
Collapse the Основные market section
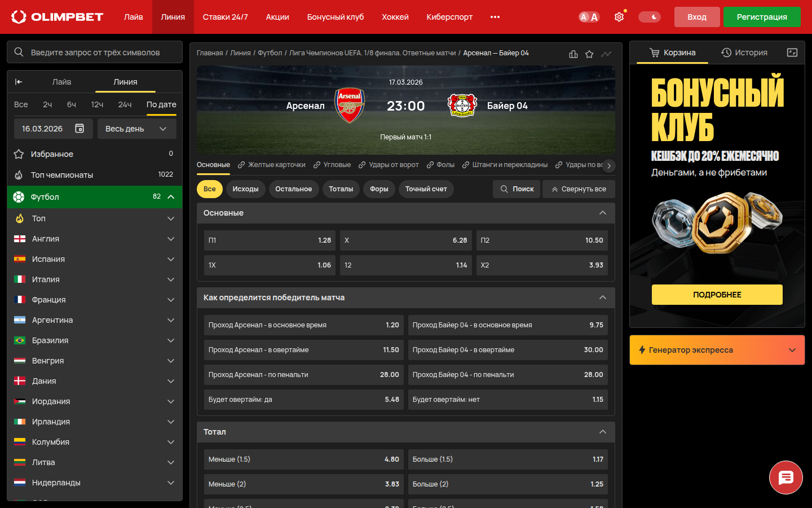[603, 213]
